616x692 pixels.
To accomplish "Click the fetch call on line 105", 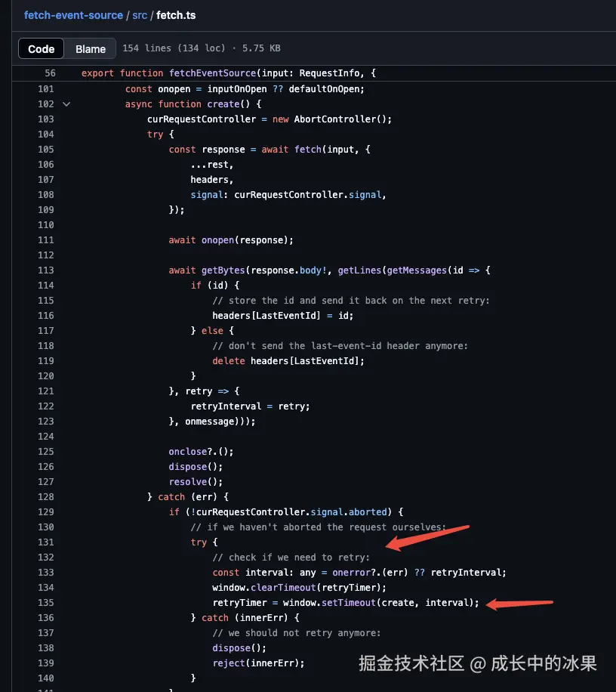I will [x=308, y=150].
